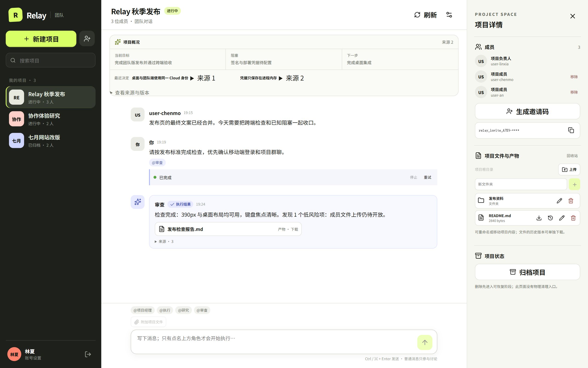Click 生成邀请码 button
The image size is (588, 368).
527,112
